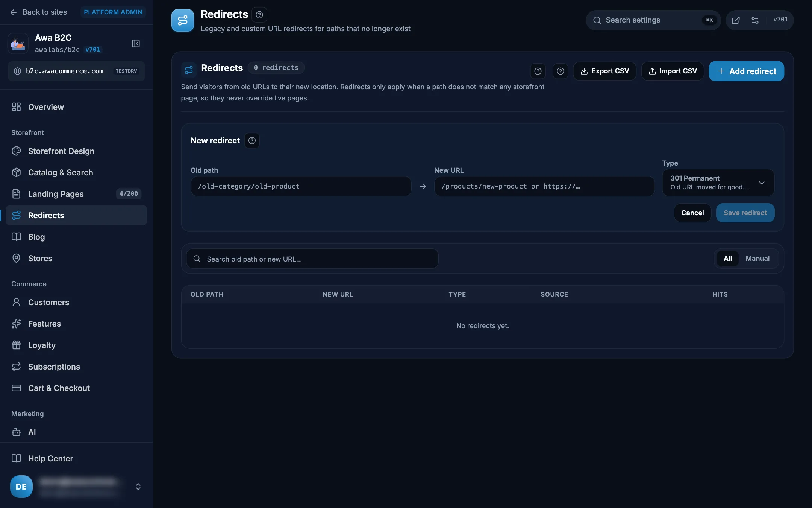Import redirects from CSV
This screenshot has width=812, height=508.
click(673, 71)
